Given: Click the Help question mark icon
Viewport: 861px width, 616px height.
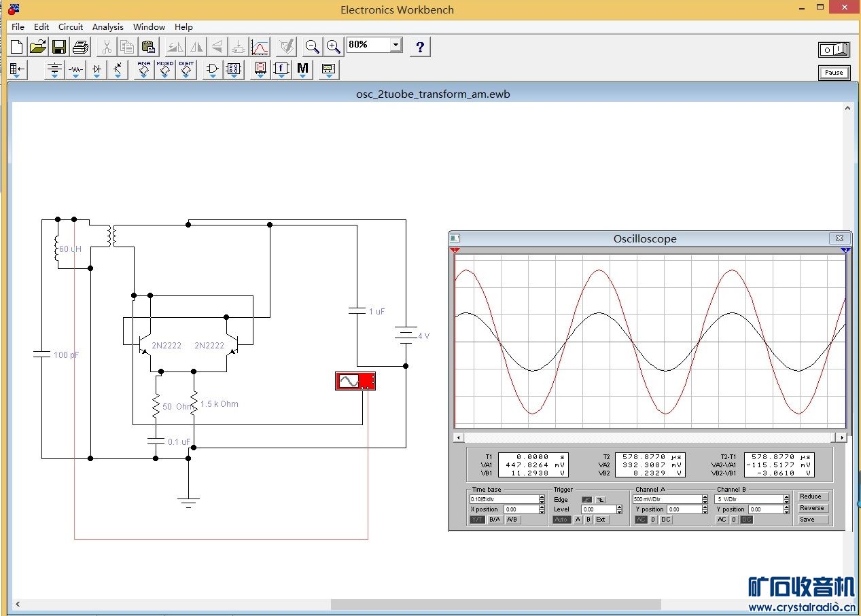Looking at the screenshot, I should 420,47.
